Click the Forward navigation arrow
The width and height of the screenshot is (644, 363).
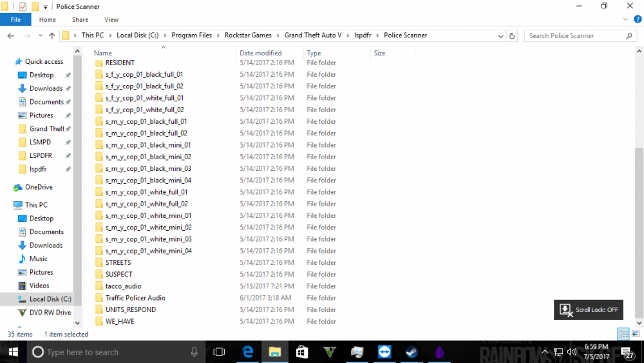click(x=27, y=35)
